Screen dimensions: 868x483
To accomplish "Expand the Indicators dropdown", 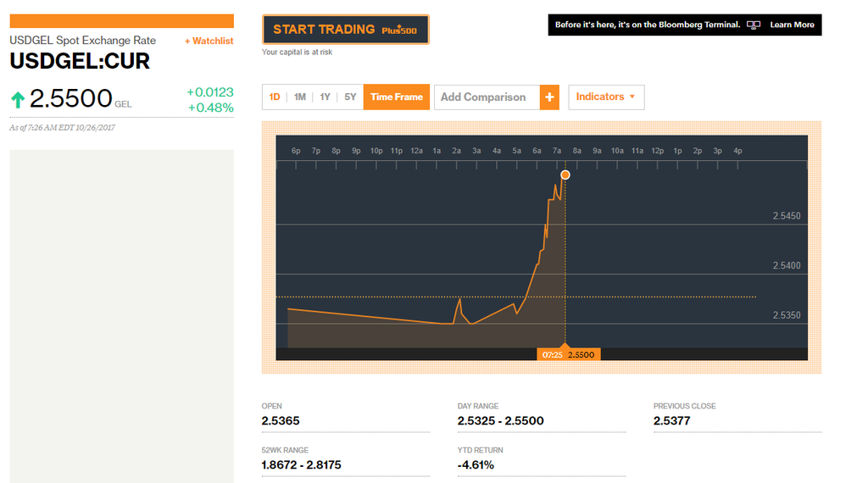I will 606,97.
